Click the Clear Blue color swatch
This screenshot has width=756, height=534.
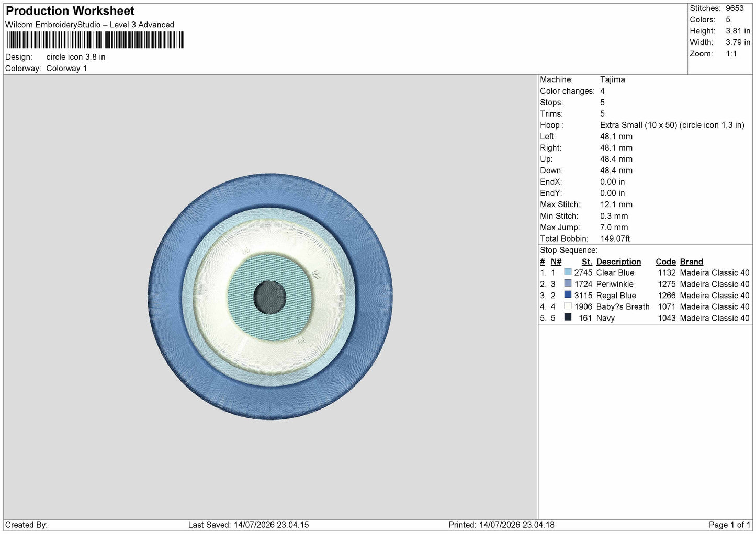point(568,272)
